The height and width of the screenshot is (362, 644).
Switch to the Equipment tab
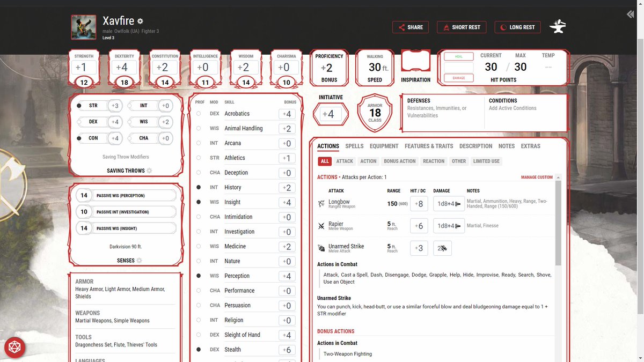pos(384,146)
